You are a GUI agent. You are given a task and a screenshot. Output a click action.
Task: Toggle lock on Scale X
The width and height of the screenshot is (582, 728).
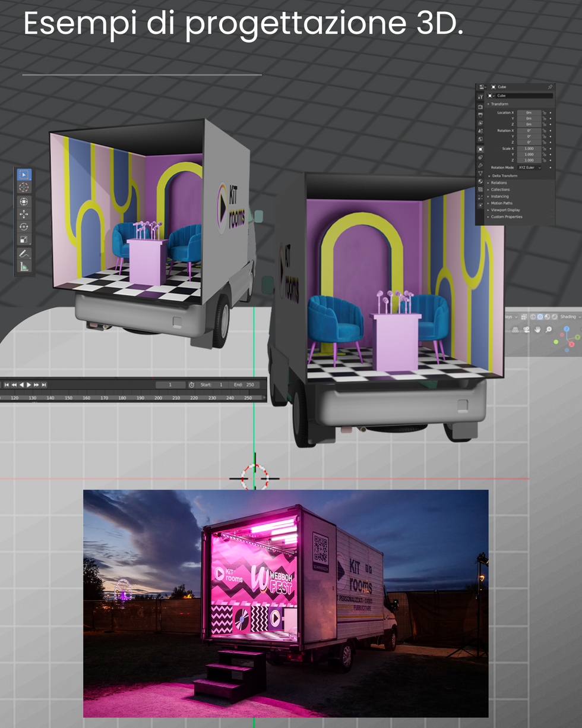tap(544, 149)
